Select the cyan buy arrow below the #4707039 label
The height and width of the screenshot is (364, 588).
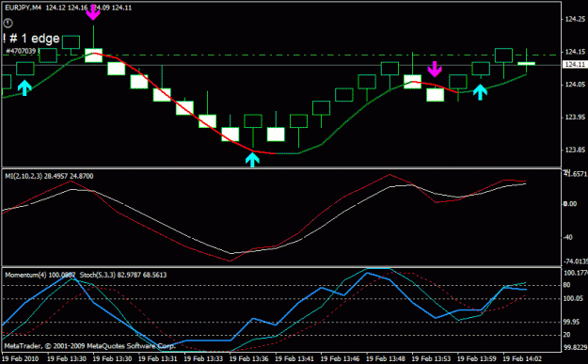tap(24, 87)
